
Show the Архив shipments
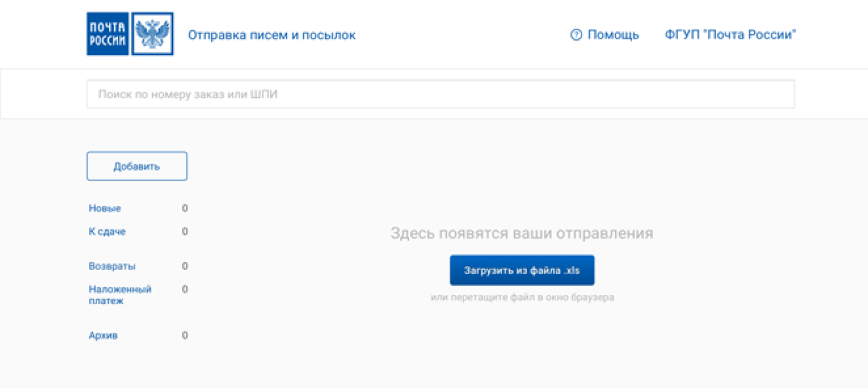pos(103,336)
